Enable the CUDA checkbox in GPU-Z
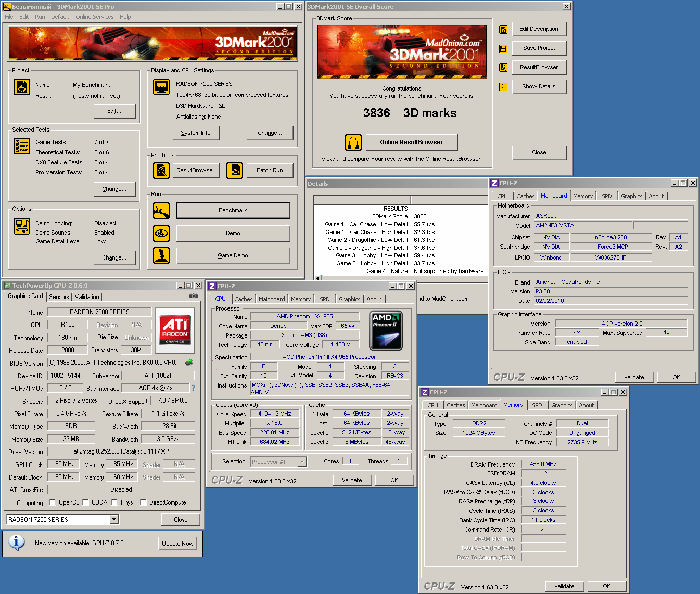The image size is (700, 594). (x=85, y=502)
